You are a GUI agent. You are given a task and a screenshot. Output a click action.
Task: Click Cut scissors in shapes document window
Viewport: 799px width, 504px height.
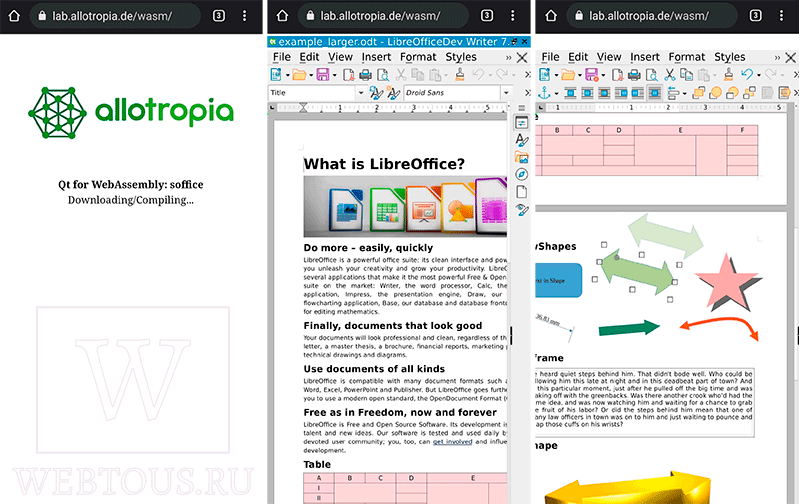(x=670, y=75)
